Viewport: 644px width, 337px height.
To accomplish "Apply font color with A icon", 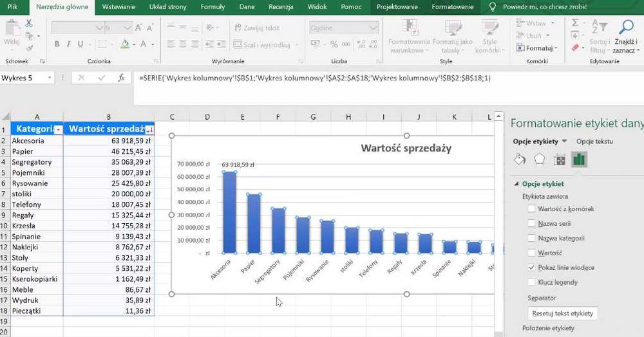I will tap(143, 44).
